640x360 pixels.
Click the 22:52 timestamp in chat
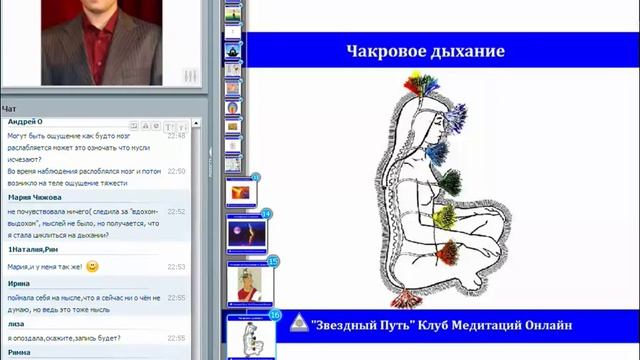point(176,211)
